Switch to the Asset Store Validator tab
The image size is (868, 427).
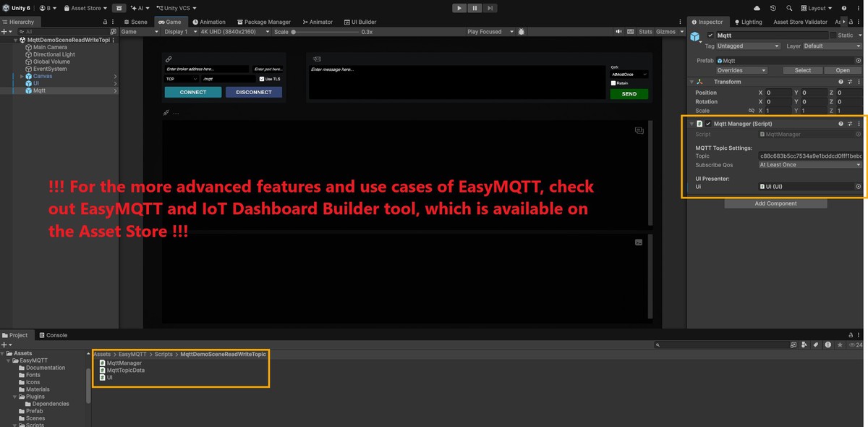(x=800, y=22)
